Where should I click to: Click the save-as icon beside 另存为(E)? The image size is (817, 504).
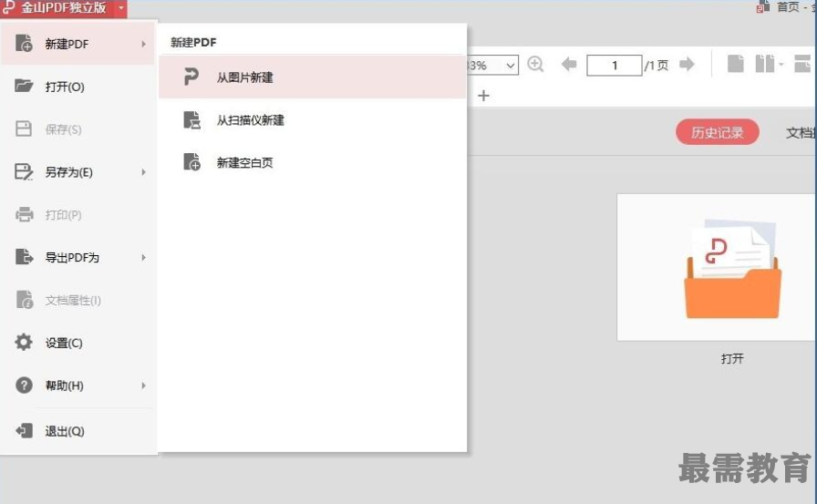point(24,171)
